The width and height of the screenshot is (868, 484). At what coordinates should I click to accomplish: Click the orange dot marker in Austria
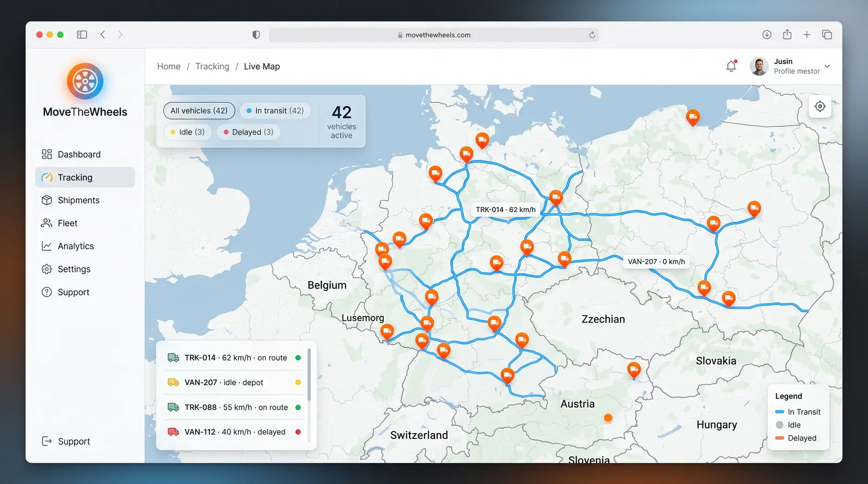(x=608, y=418)
